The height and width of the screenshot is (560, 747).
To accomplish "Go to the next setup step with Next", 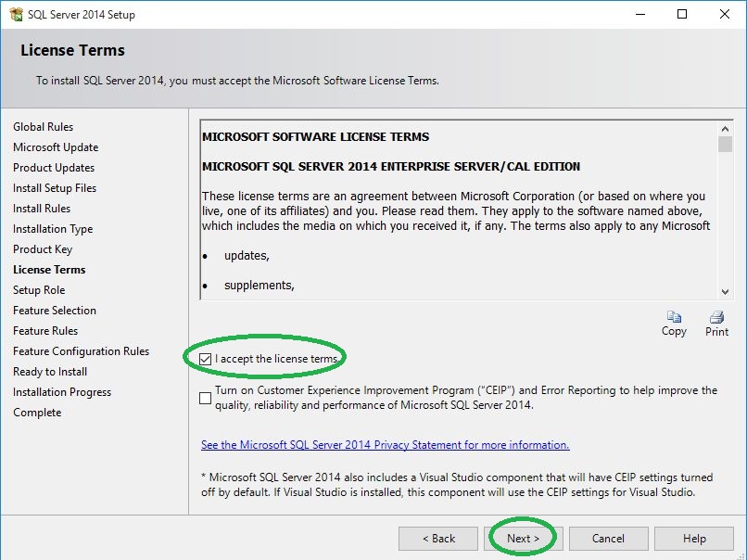I will pos(523,538).
